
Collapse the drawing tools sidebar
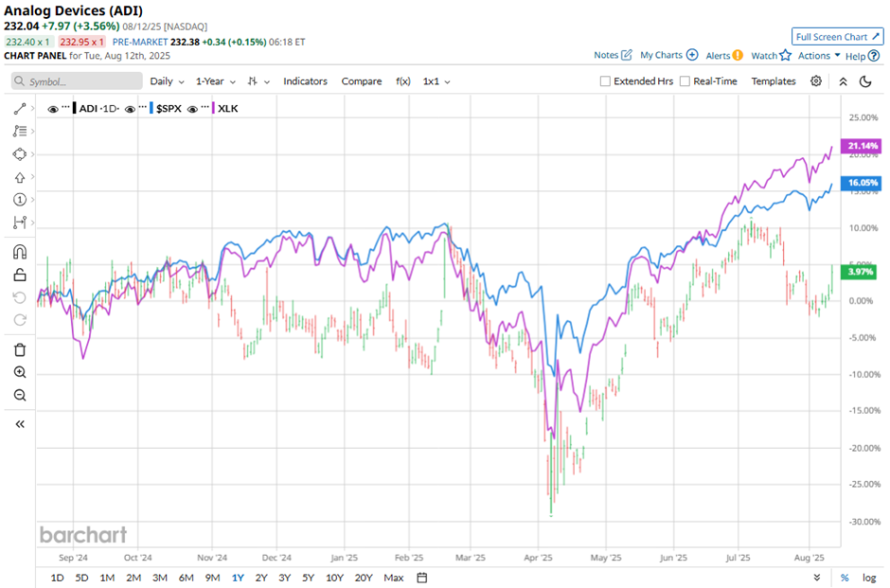[20, 424]
